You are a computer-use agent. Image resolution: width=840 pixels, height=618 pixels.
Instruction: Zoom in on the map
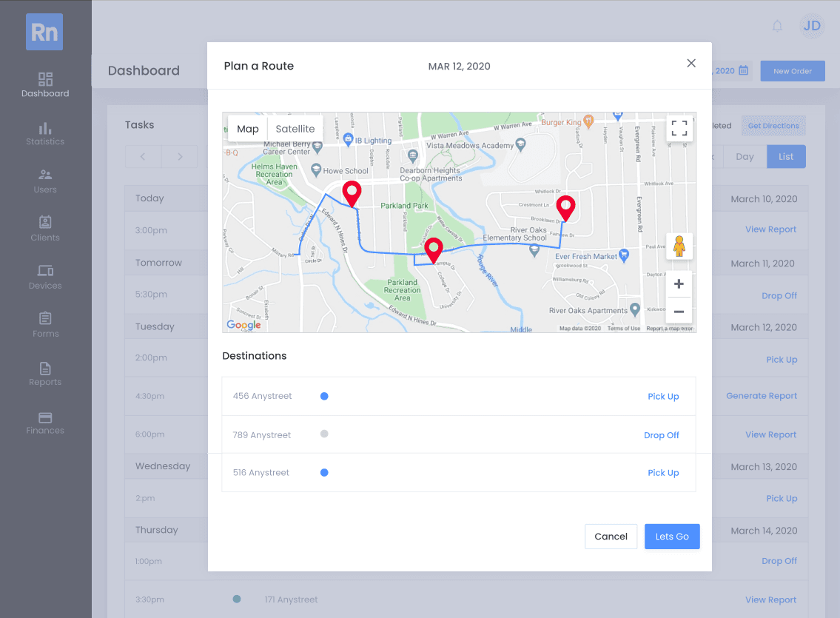(x=679, y=284)
